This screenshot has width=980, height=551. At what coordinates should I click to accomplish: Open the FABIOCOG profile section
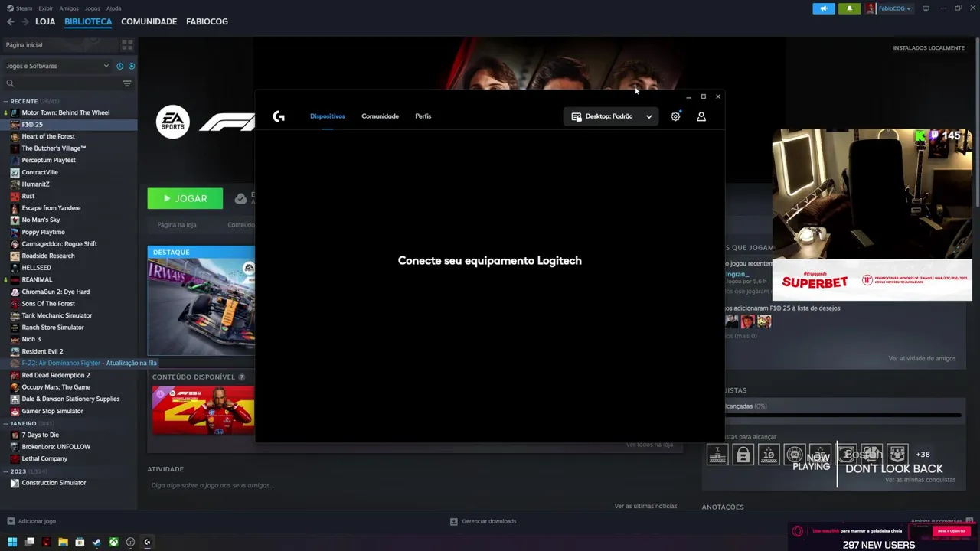tap(207, 21)
